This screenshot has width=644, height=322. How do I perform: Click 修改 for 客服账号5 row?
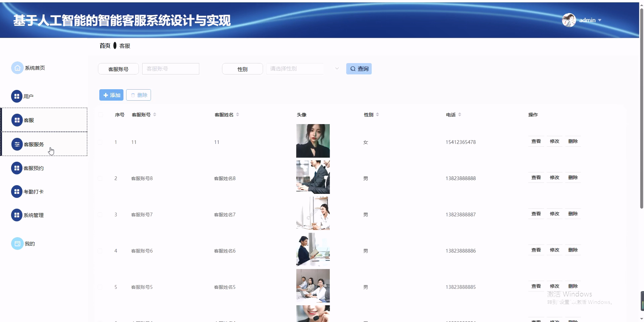pos(554,286)
